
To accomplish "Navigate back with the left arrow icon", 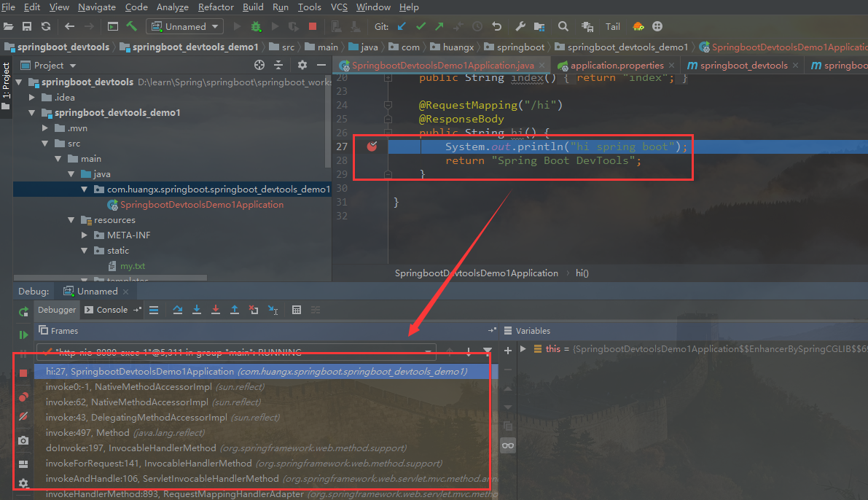I will [x=69, y=26].
